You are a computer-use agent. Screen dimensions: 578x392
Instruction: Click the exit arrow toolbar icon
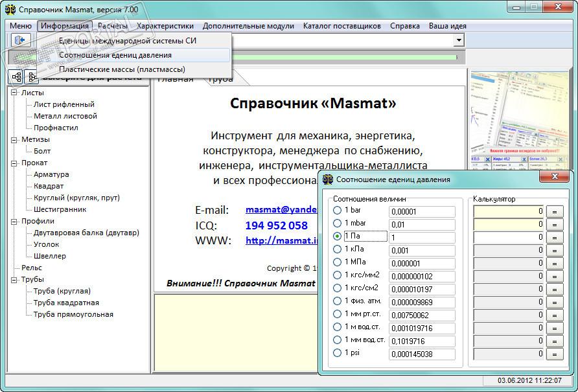coord(20,40)
